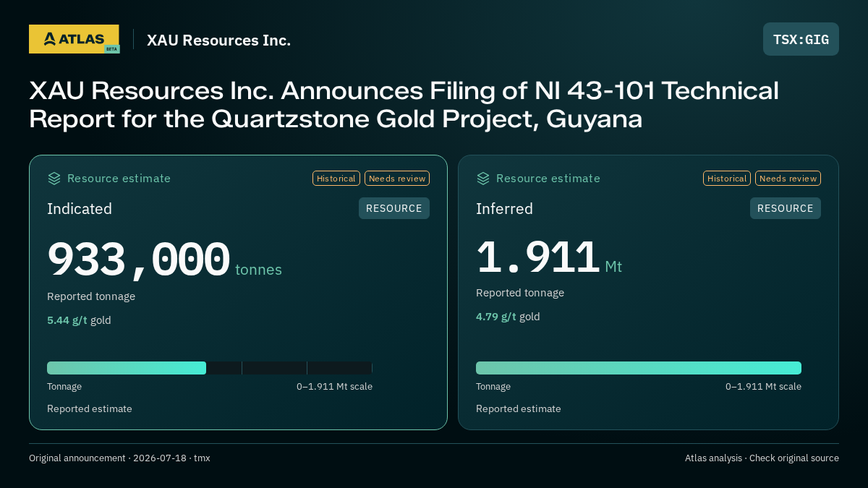Viewport: 868px width, 488px height.
Task: Click the "Inferred" category title
Action: pyautogui.click(x=504, y=209)
